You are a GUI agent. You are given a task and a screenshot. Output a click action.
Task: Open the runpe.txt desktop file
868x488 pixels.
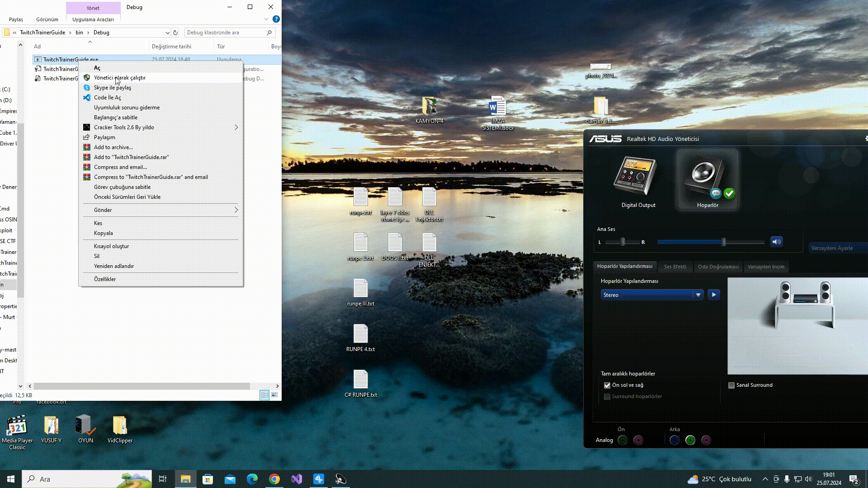point(360,202)
